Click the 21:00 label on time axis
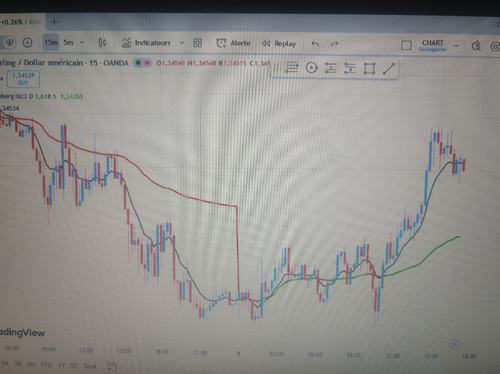The image size is (500, 374). 200,352
